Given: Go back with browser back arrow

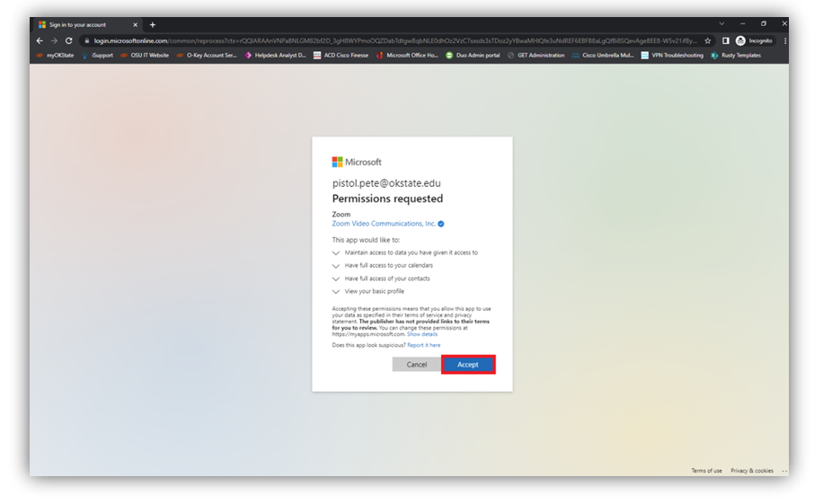Looking at the screenshot, I should [40, 40].
